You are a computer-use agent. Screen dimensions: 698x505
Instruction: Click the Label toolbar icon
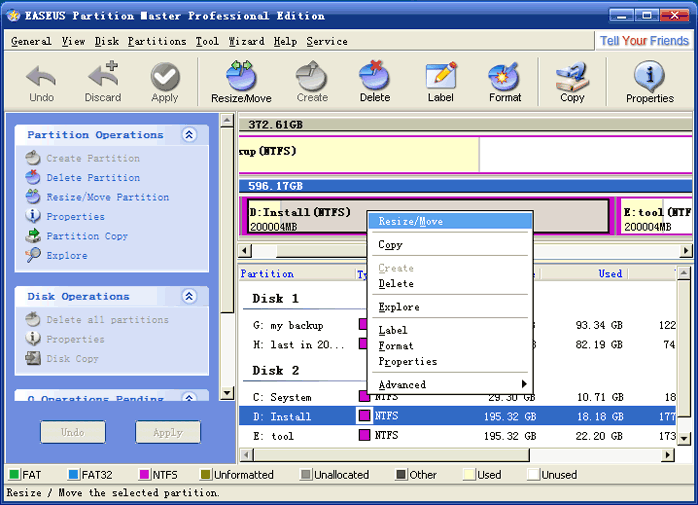point(441,76)
